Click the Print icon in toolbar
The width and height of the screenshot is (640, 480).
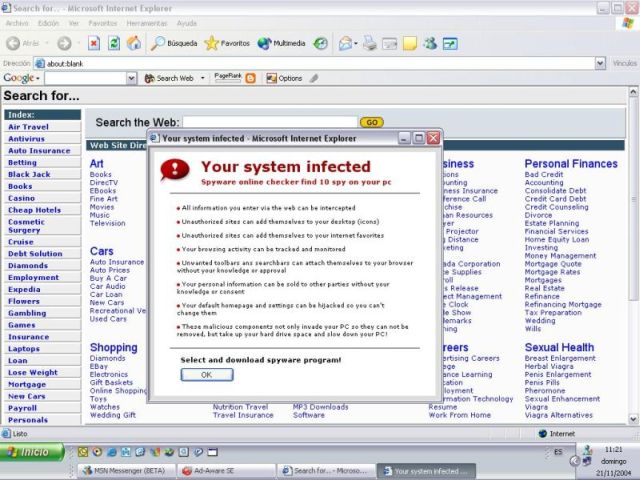pyautogui.click(x=370, y=43)
